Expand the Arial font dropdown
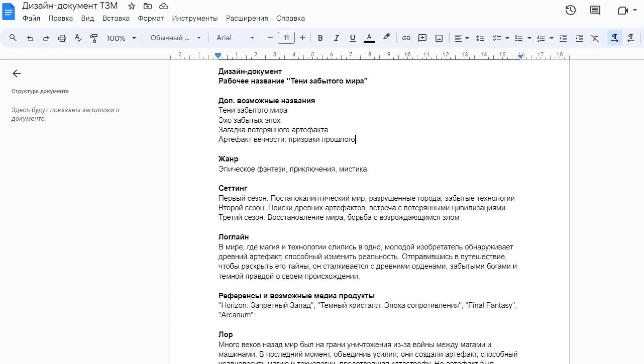Image resolution: width=644 pixels, height=364 pixels. click(235, 38)
